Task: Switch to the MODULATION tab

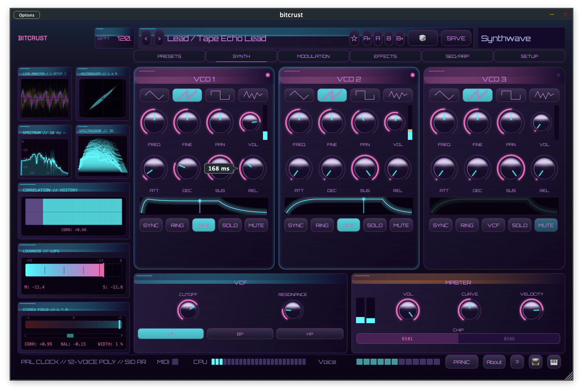Action: (x=313, y=56)
